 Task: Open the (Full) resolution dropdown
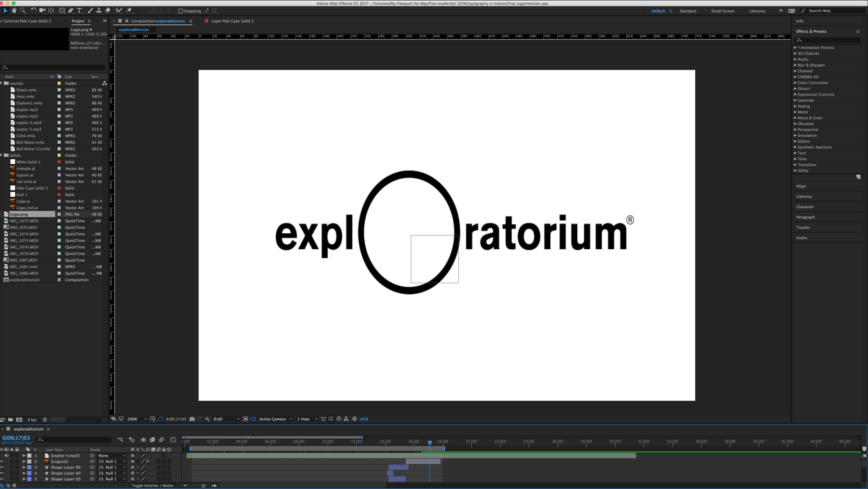[226, 419]
